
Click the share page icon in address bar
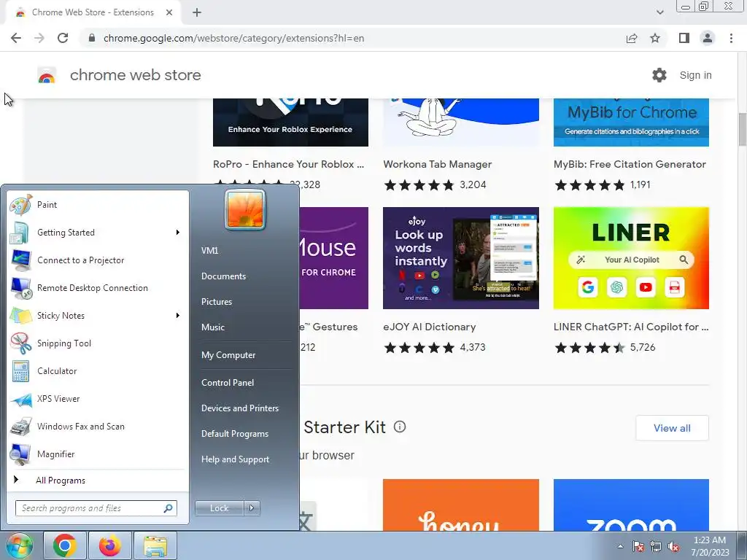click(632, 38)
